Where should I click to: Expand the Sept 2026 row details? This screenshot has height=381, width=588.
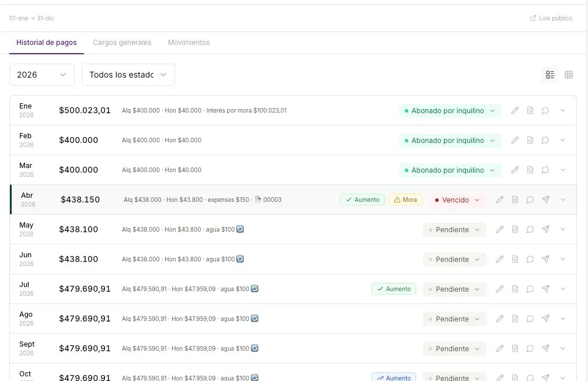[562, 348]
